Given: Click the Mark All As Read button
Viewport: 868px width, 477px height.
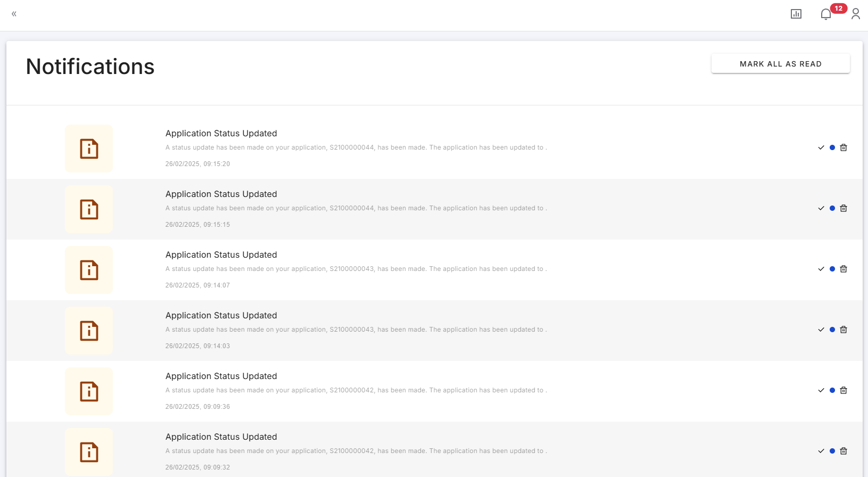Looking at the screenshot, I should [780, 64].
